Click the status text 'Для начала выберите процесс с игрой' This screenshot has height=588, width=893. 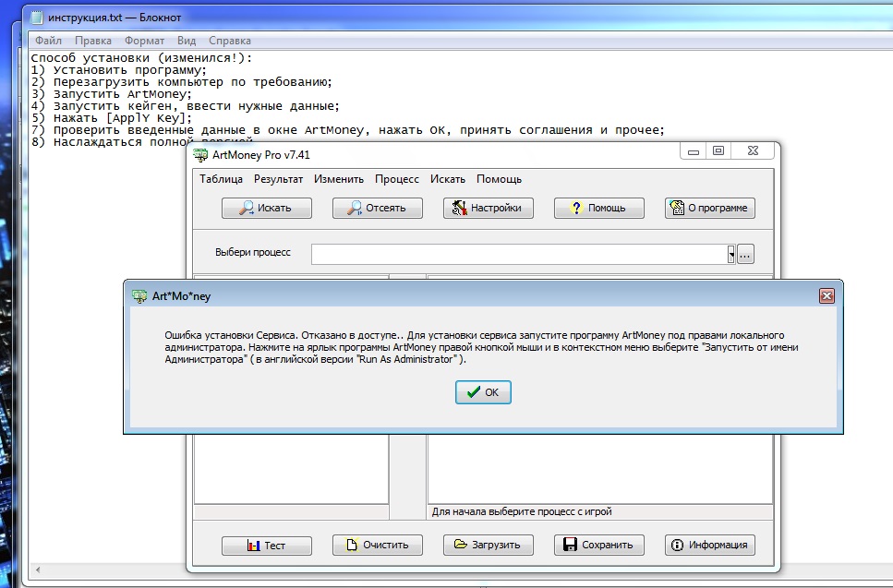[522, 511]
